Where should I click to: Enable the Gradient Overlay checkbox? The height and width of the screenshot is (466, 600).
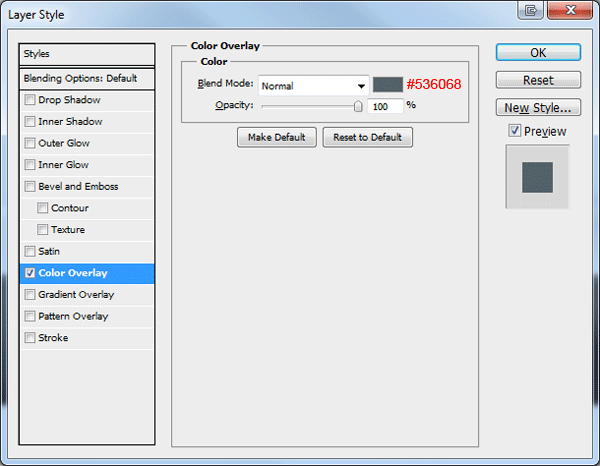click(29, 295)
